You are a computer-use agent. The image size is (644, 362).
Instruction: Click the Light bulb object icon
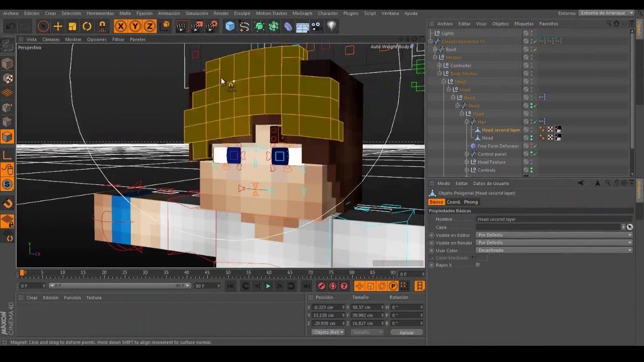(x=332, y=26)
